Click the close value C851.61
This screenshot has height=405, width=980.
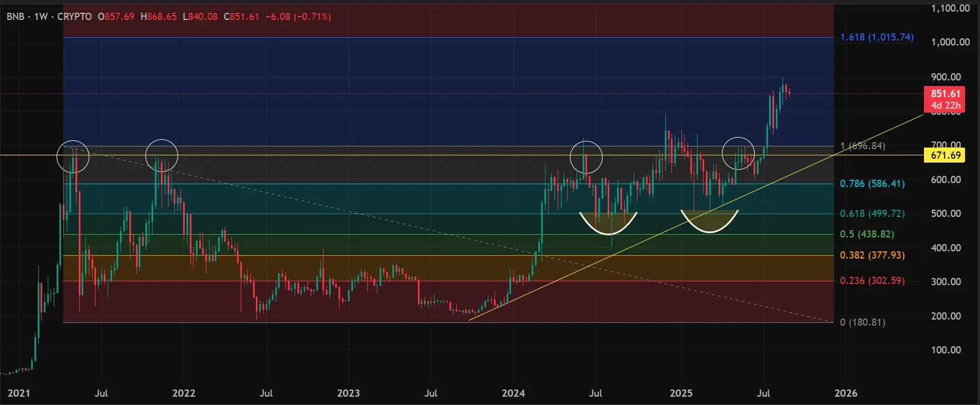(241, 17)
